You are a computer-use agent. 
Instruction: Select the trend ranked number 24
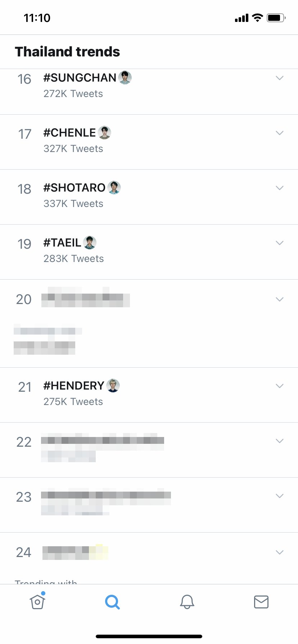tap(75, 552)
